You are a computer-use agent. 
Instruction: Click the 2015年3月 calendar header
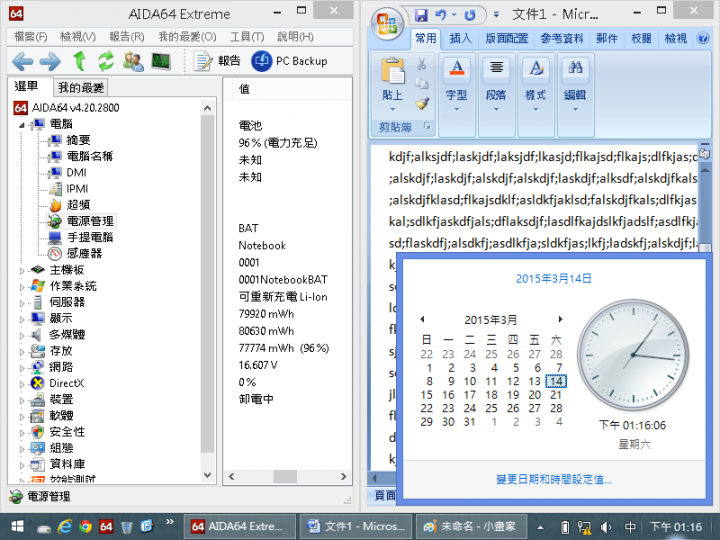tap(490, 320)
